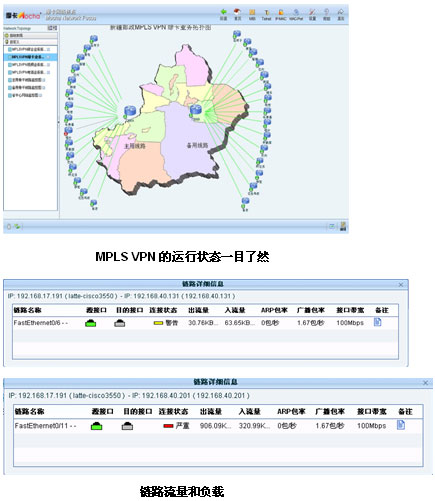This screenshot has height=501, width=435.
Task: Click the green source port icon for FastEthernet0/6
Action: (90, 323)
